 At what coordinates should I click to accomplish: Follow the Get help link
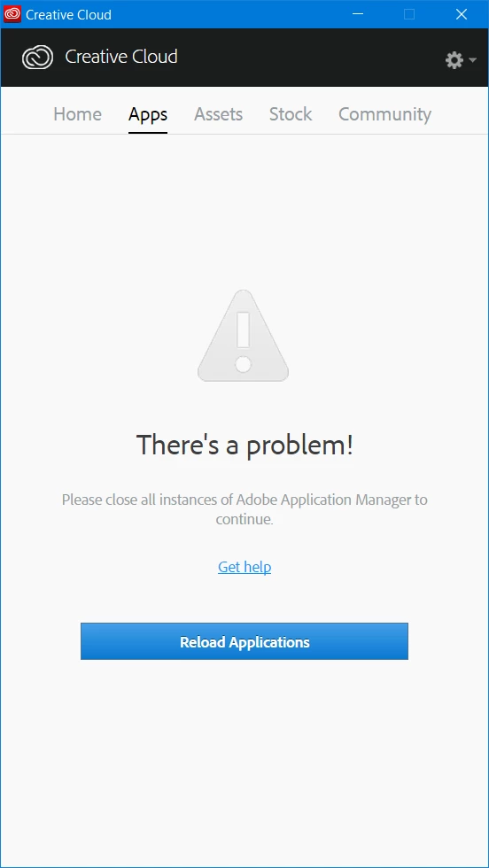point(244,567)
